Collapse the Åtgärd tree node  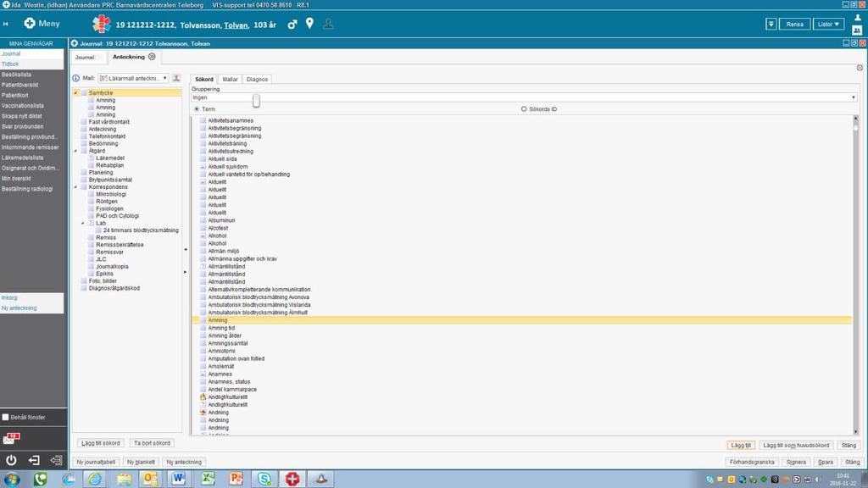click(x=75, y=151)
